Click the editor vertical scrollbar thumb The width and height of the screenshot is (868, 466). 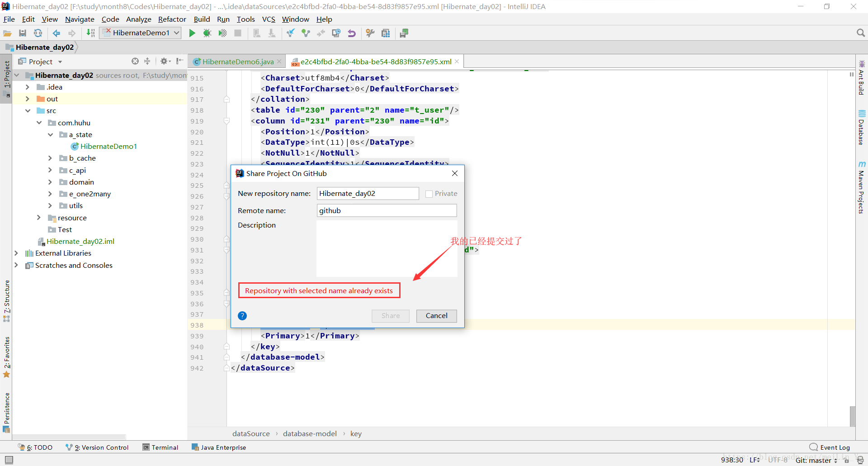point(852,416)
